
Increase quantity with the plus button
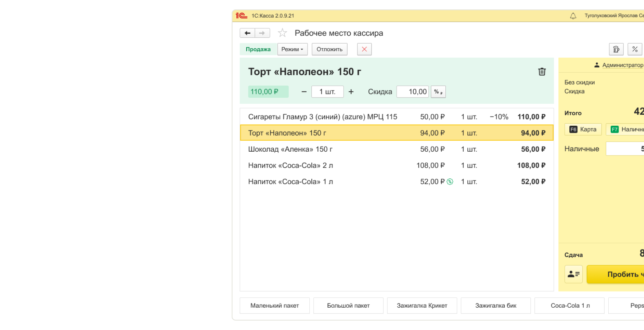pos(351,92)
